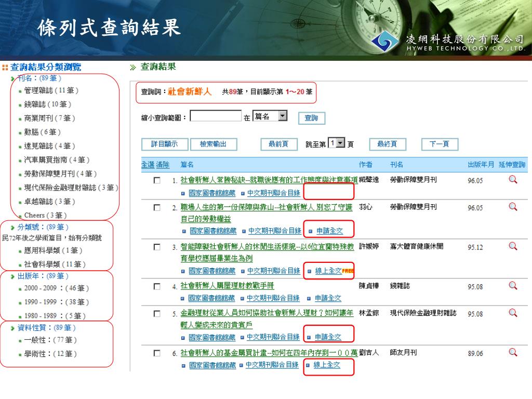Click 線上全文 FREE link under result 3
This screenshot has width=532, height=399.
(334, 271)
